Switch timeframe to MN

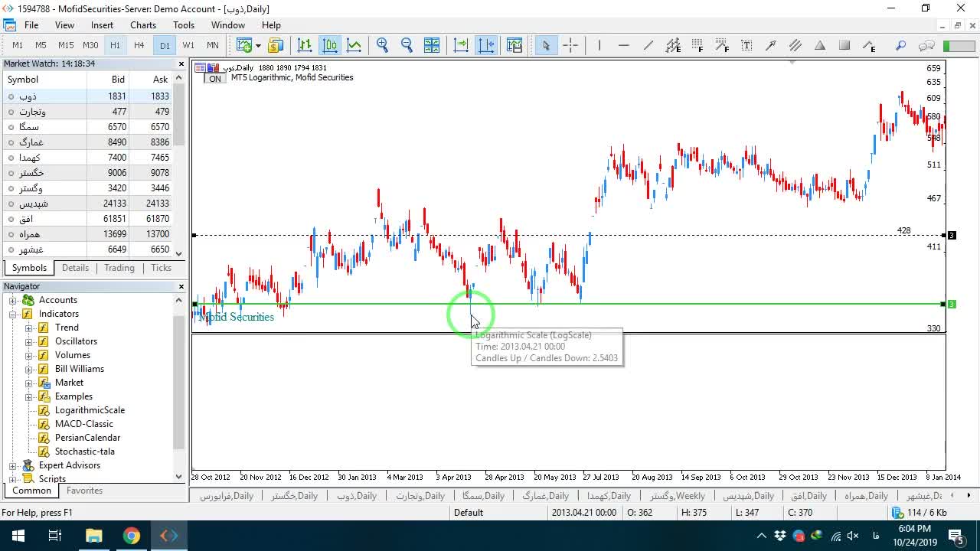tap(212, 45)
